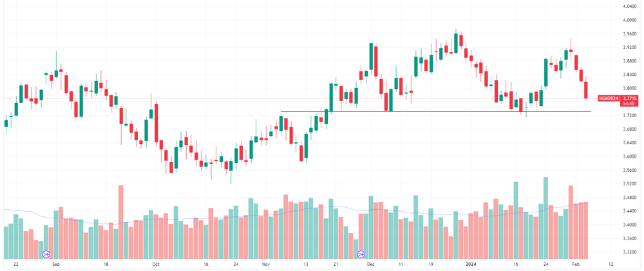Click the HGH2024 symbol tag
The width and height of the screenshot is (644, 271).
pos(609,98)
